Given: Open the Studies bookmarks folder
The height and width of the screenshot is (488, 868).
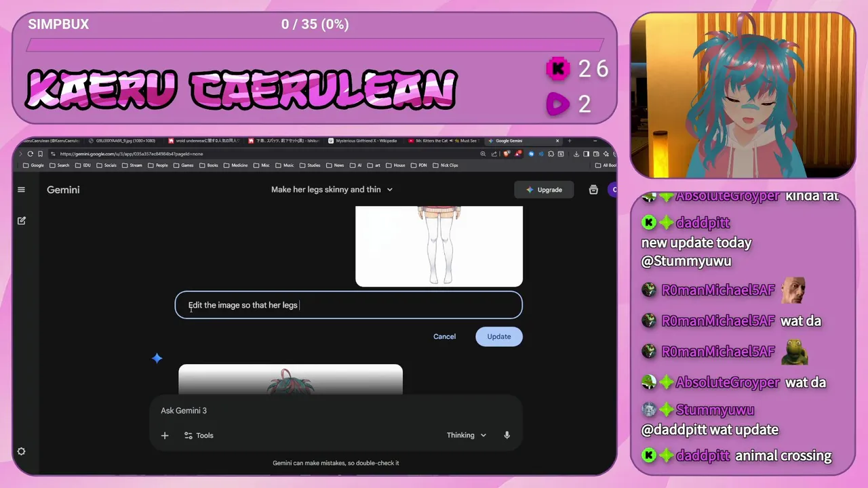Looking at the screenshot, I should [x=309, y=165].
